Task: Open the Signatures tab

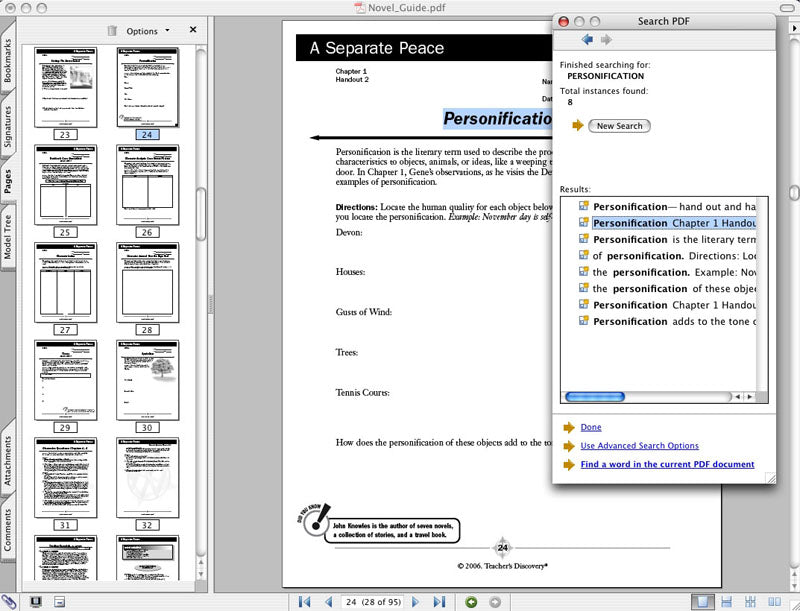Action: pos(8,126)
